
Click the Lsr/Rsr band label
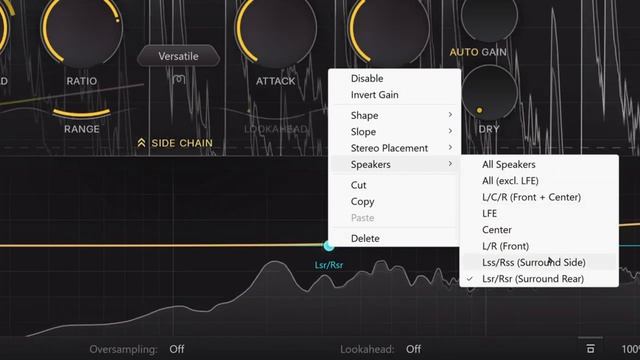(x=329, y=265)
